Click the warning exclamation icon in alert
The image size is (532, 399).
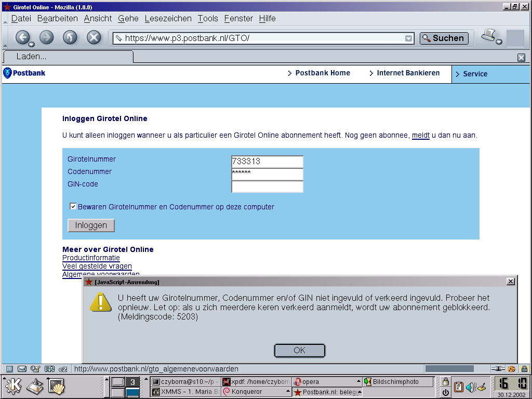pos(100,302)
